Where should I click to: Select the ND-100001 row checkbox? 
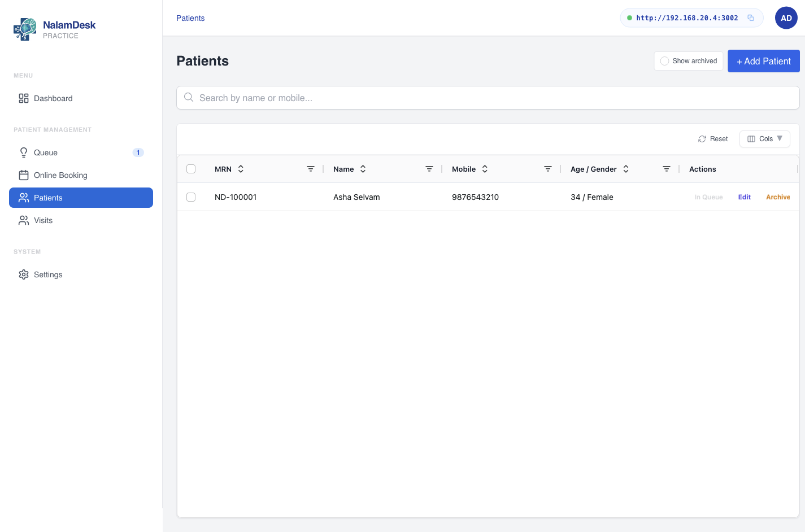click(x=191, y=197)
